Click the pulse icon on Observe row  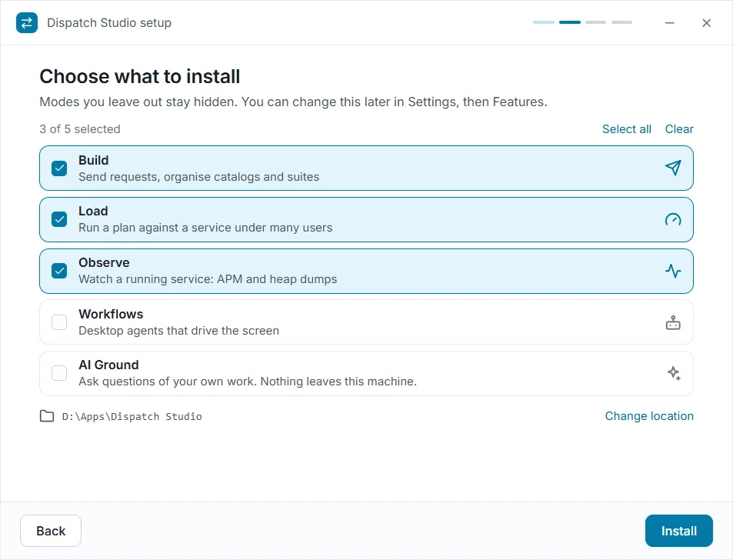[673, 271]
